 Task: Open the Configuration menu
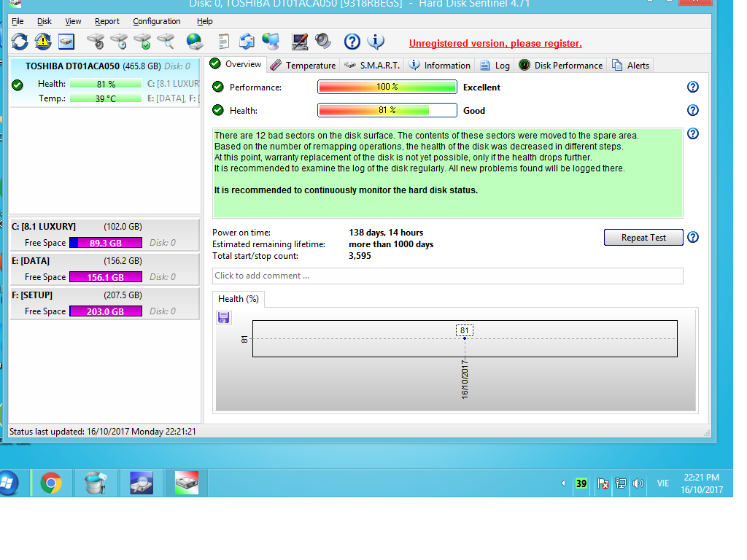156,21
